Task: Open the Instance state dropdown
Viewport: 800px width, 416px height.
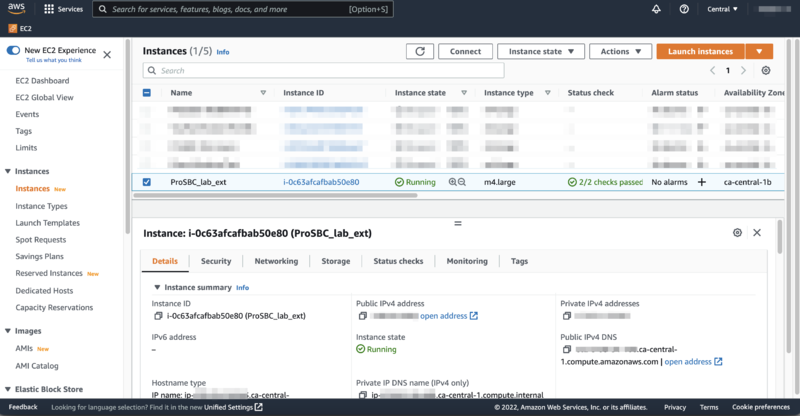Action: (541, 51)
